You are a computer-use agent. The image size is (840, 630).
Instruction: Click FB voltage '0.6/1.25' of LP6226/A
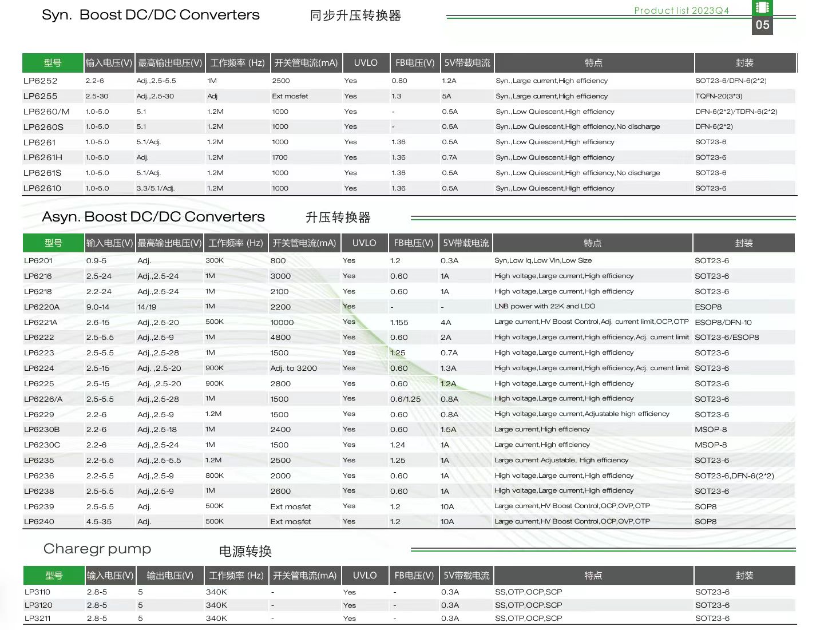405,399
